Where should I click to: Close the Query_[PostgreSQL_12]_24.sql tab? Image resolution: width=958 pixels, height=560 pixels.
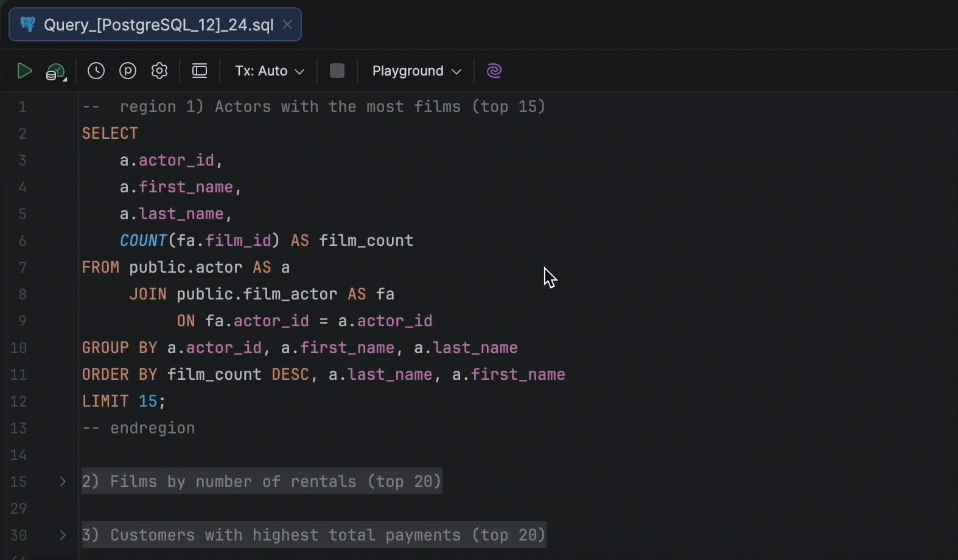pos(288,25)
